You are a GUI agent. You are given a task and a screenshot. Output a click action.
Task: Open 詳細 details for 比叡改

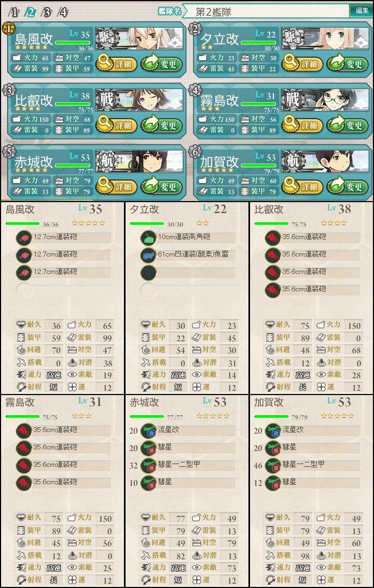coord(116,125)
